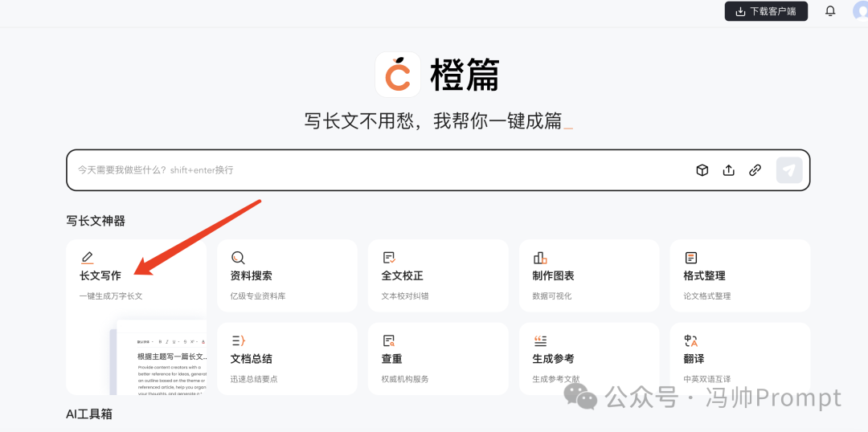Click the 翻译 translate icon
Screen dimensions: 868x432
point(690,340)
